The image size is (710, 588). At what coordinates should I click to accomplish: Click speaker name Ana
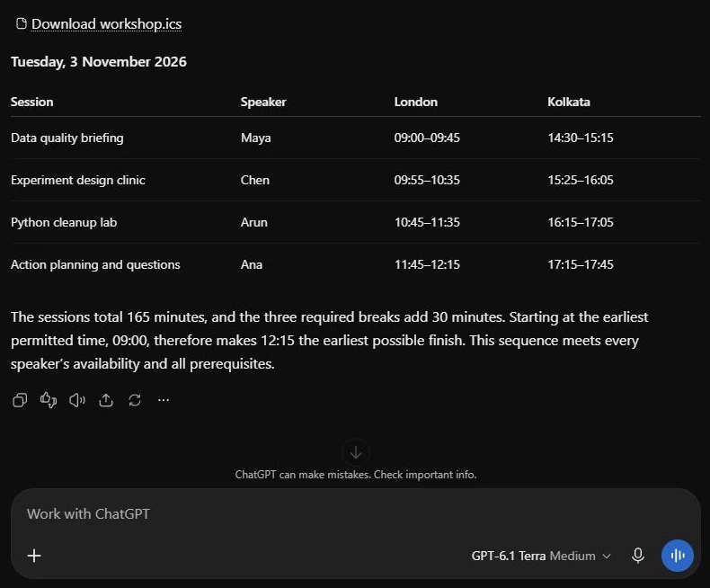pyautogui.click(x=252, y=264)
